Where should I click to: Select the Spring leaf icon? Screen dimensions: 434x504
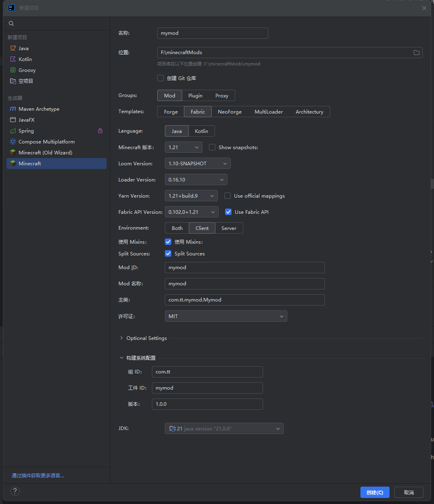coord(13,131)
